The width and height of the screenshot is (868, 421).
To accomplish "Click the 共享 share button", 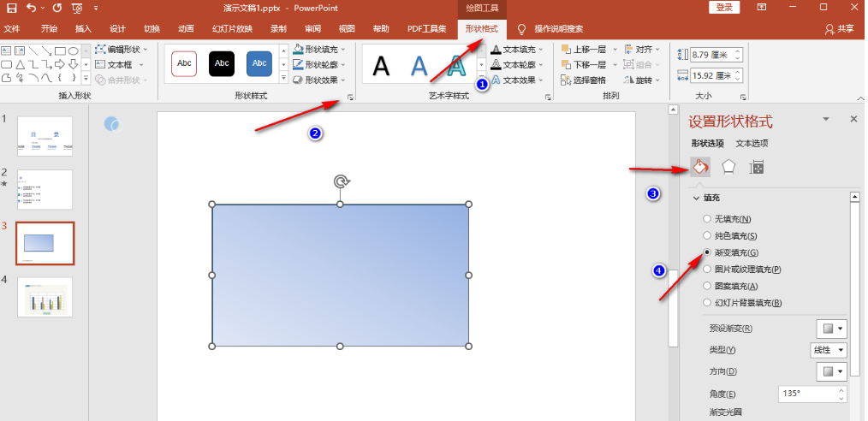I will click(x=839, y=28).
